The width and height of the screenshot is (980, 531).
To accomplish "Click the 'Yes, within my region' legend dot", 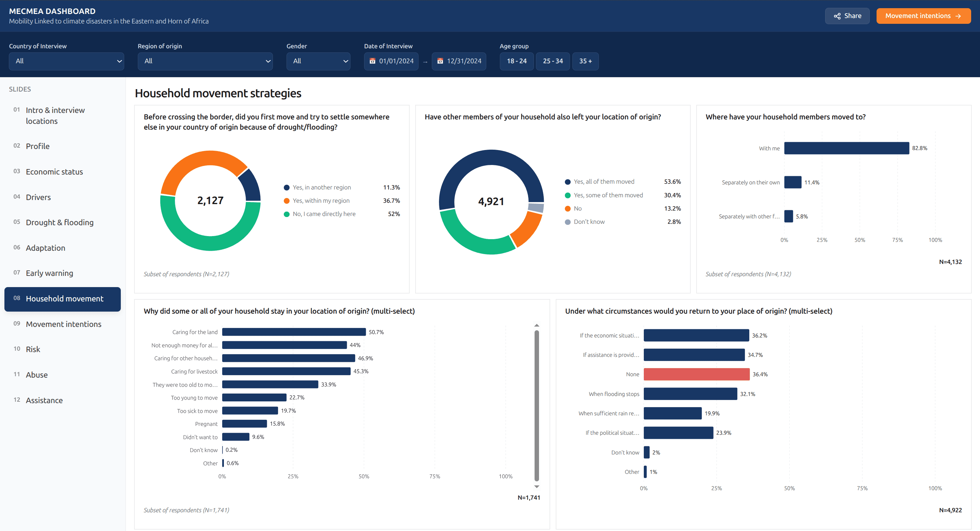I will [x=287, y=201].
